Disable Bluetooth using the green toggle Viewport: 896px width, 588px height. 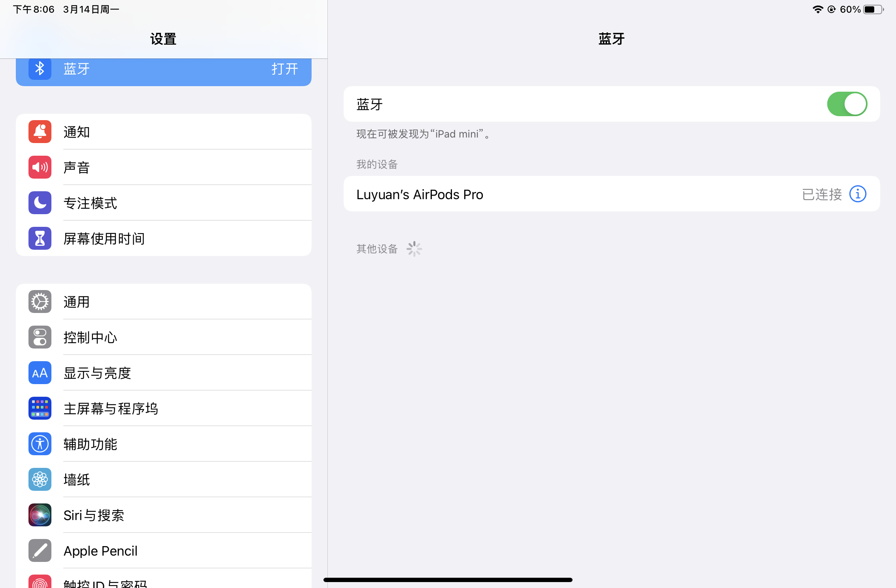[x=847, y=104]
